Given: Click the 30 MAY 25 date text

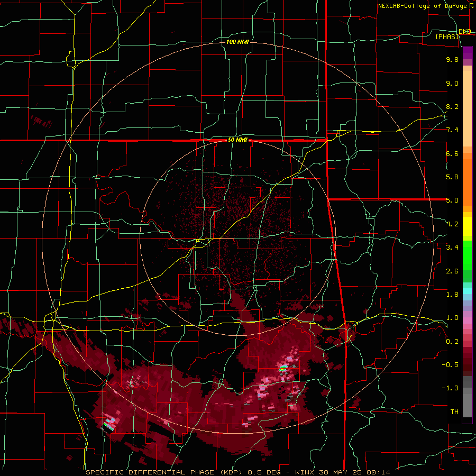Looking at the screenshot, I should coord(340,472).
